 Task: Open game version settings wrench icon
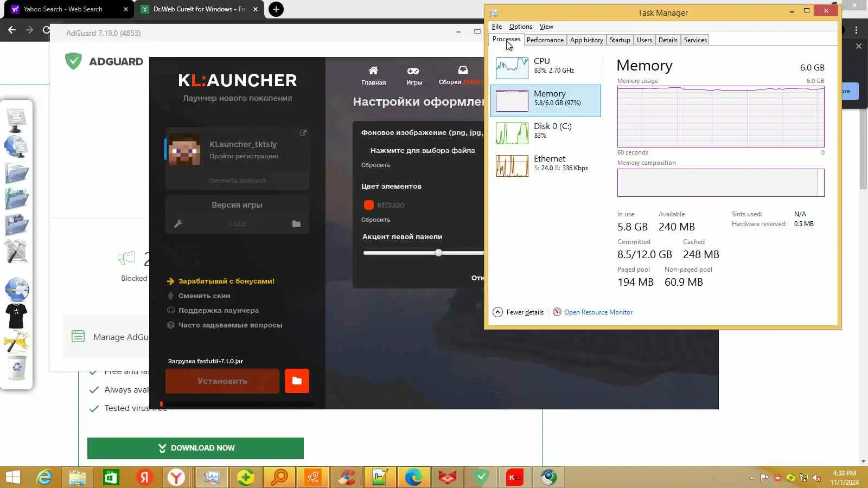point(178,223)
